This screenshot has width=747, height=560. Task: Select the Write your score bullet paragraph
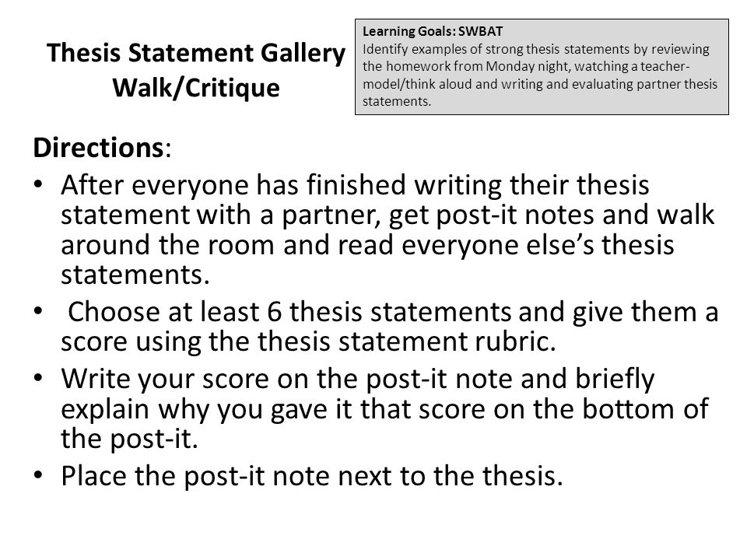(384, 408)
